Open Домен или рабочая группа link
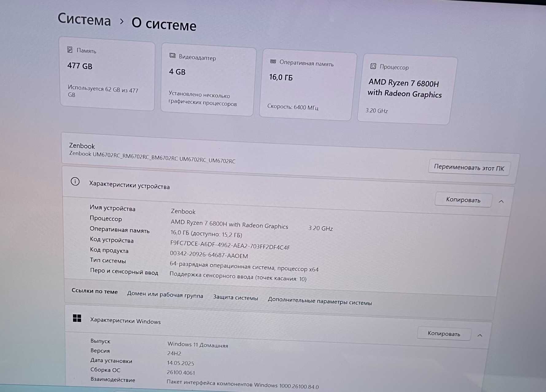546x392 pixels. (x=165, y=295)
